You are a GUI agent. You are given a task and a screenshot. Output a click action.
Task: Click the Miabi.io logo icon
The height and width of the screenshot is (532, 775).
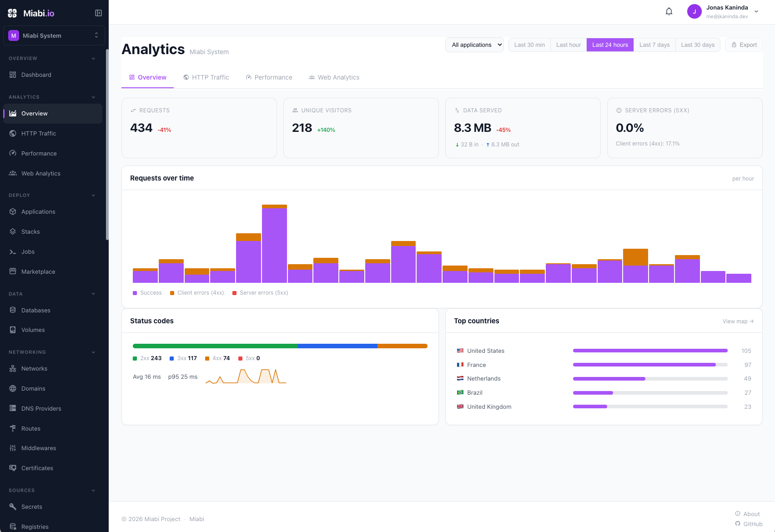[x=12, y=13]
